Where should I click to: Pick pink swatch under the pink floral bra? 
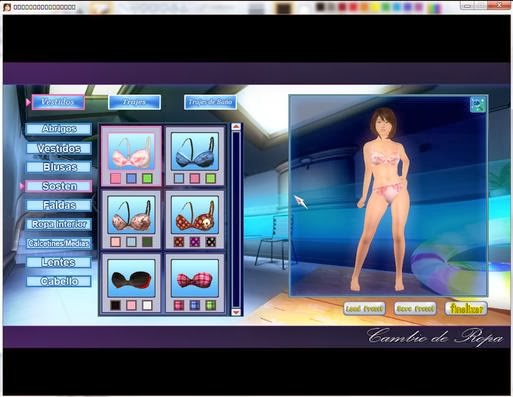point(116,178)
